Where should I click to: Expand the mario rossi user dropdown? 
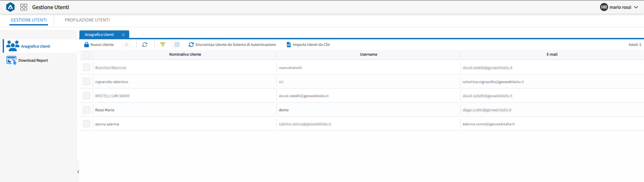pyautogui.click(x=636, y=7)
